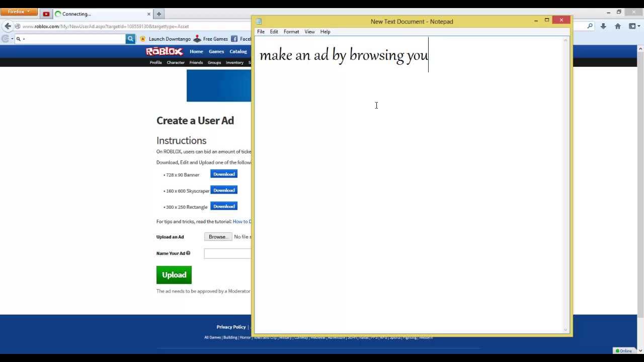The width and height of the screenshot is (644, 362).
Task: Open the Notepad Edit menu
Action: [x=274, y=32]
